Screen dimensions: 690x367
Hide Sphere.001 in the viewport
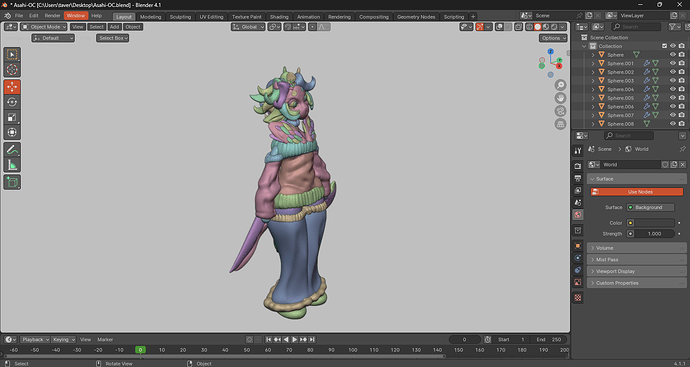672,63
